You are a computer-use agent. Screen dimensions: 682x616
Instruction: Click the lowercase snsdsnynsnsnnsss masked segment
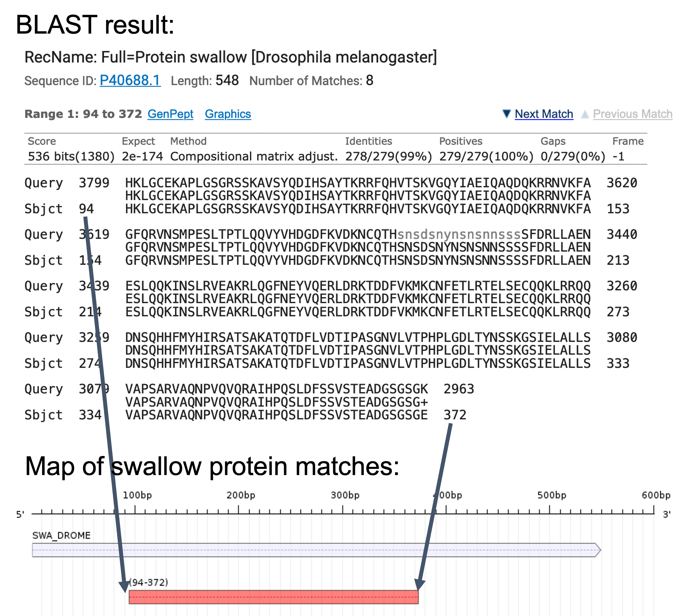point(459,234)
